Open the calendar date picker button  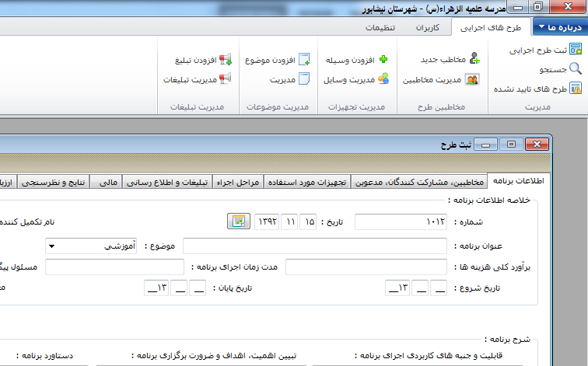click(x=238, y=222)
